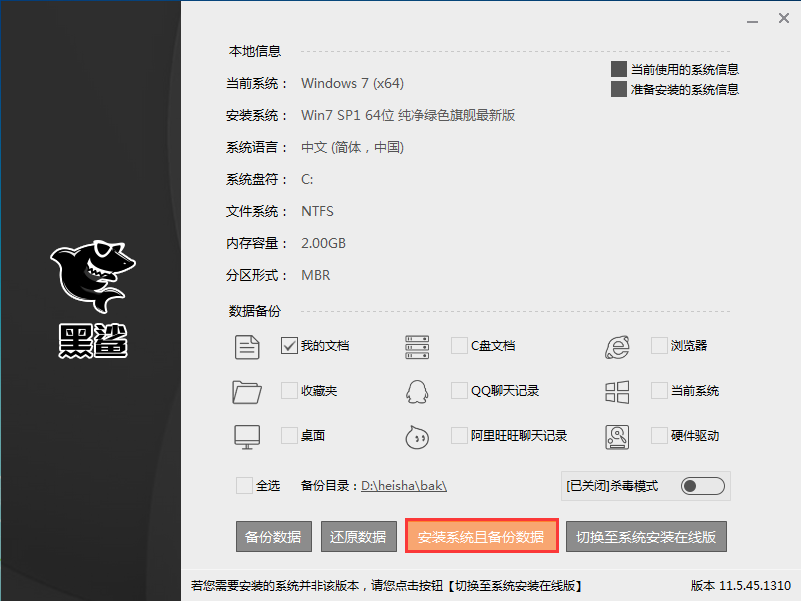Click the 桌面 monitor icon
The image size is (801, 601).
click(245, 436)
